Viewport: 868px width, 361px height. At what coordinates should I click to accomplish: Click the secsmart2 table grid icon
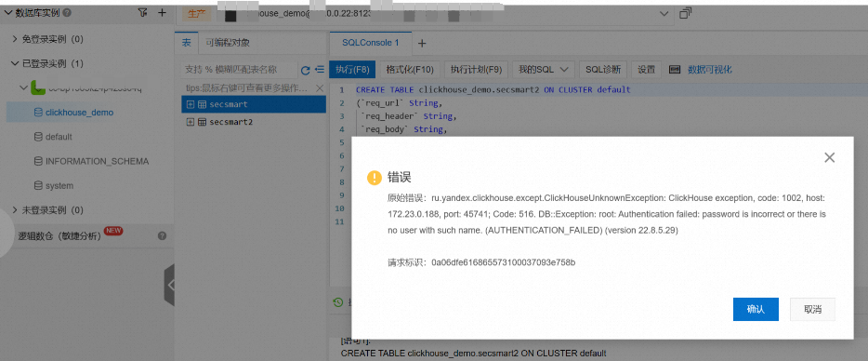(x=202, y=122)
